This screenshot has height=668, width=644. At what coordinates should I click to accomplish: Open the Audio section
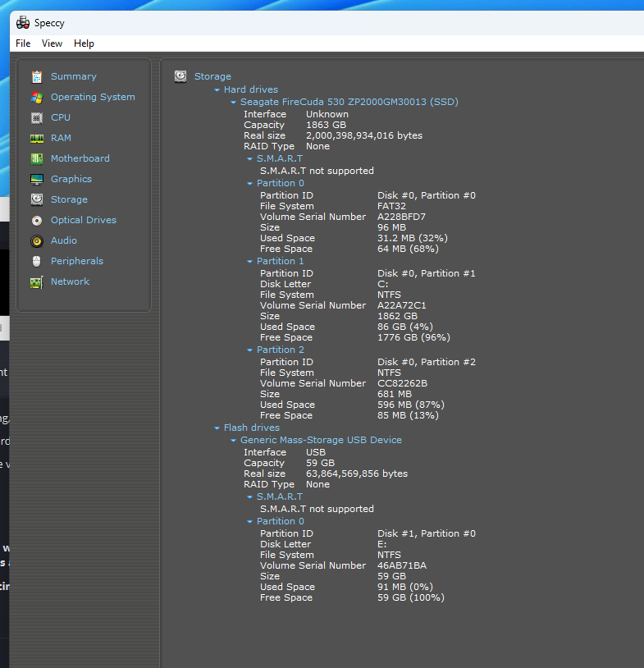point(64,240)
